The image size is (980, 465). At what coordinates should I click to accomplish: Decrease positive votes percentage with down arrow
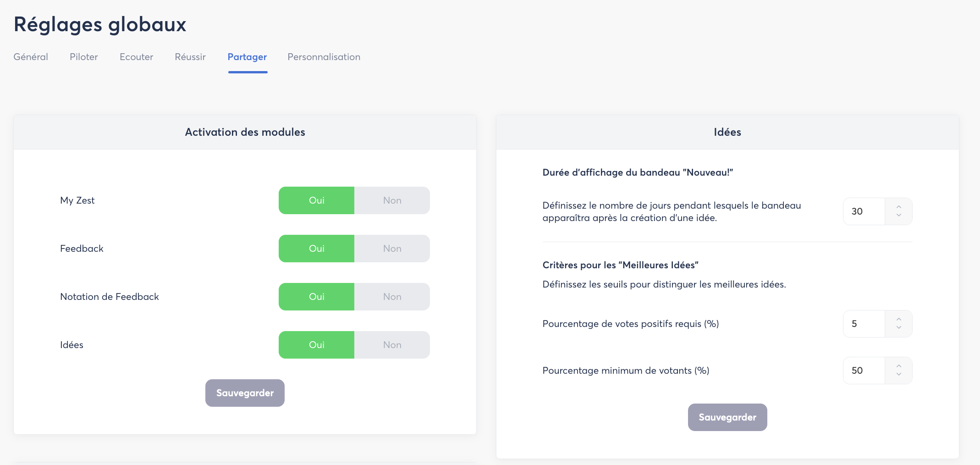pyautogui.click(x=898, y=328)
